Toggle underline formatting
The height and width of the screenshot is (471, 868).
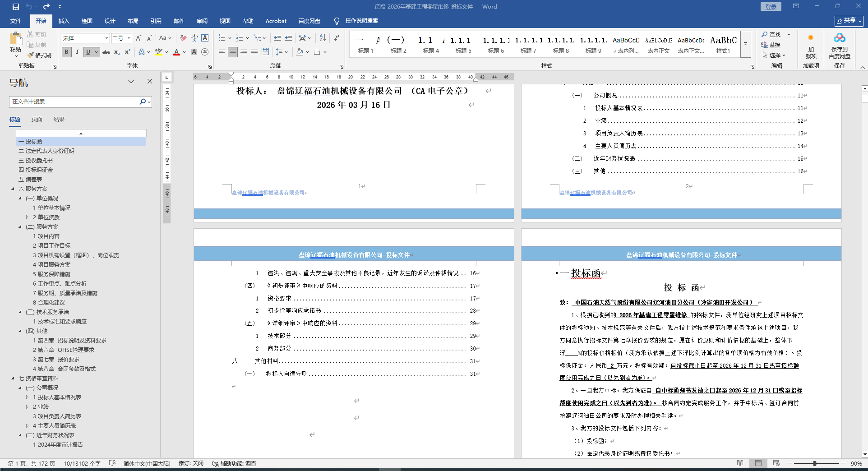(88, 52)
